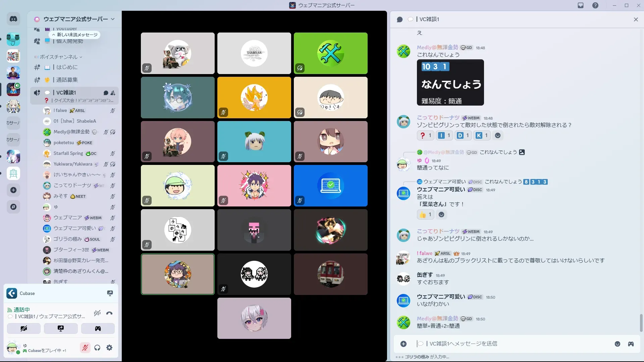Share screen from voice panel button
The width and height of the screenshot is (644, 362).
[61, 328]
